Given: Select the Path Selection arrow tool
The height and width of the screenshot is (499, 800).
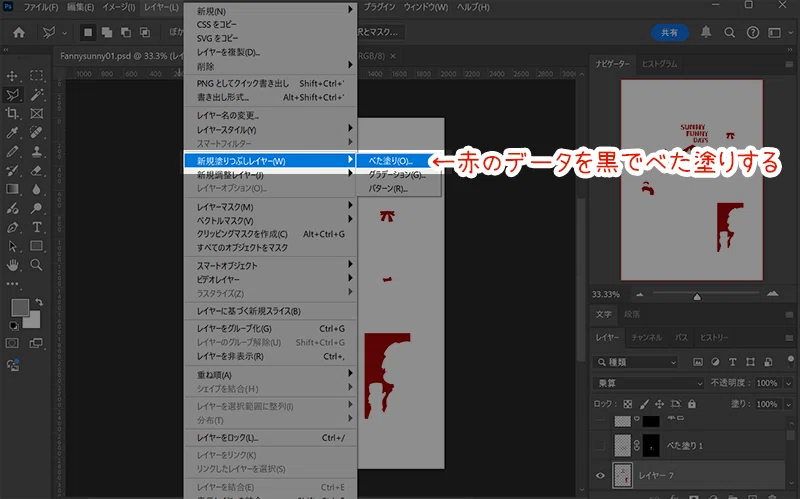Looking at the screenshot, I should [x=12, y=246].
